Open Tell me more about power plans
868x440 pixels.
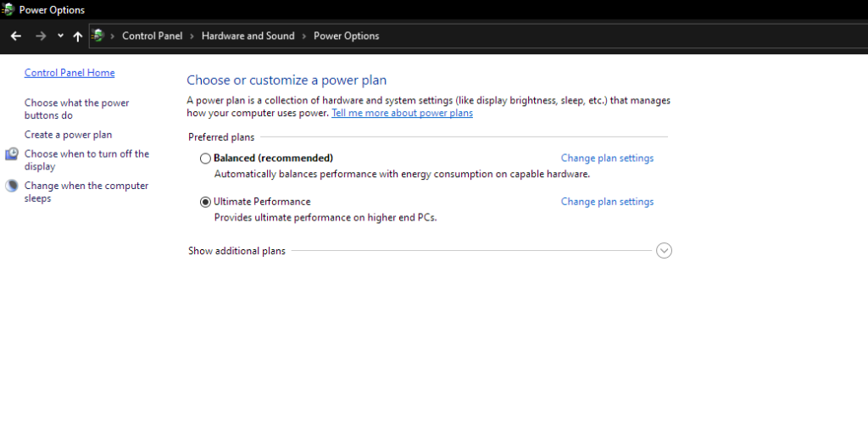pyautogui.click(x=402, y=113)
